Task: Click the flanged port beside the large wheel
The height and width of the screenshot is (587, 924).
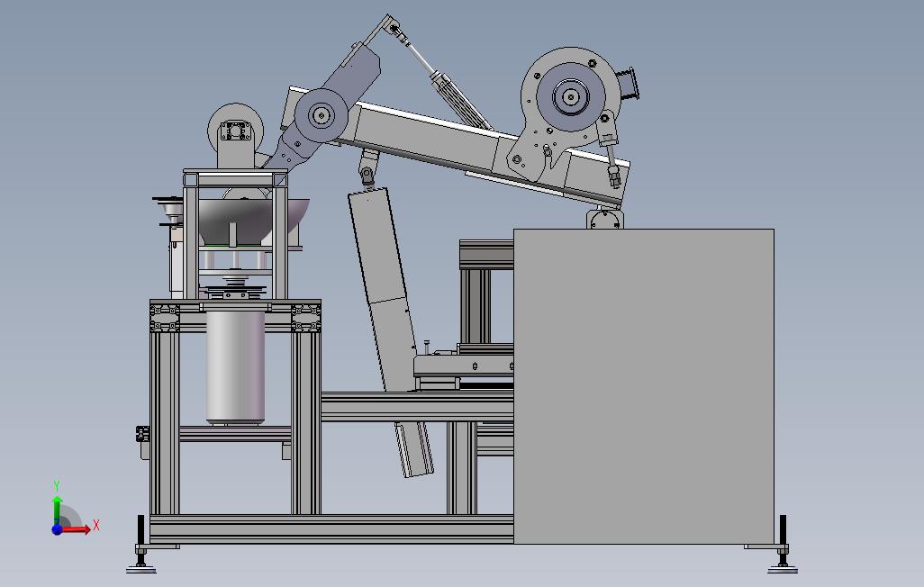Action: point(629,83)
